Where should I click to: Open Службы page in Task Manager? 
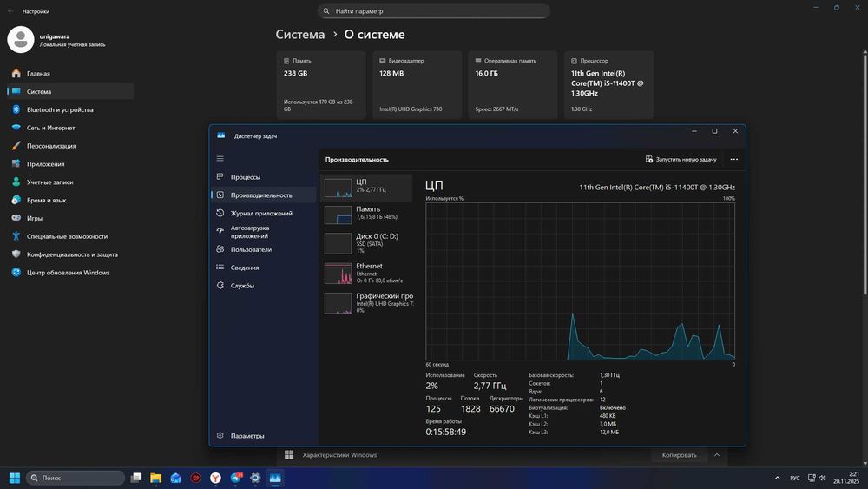pos(262,286)
